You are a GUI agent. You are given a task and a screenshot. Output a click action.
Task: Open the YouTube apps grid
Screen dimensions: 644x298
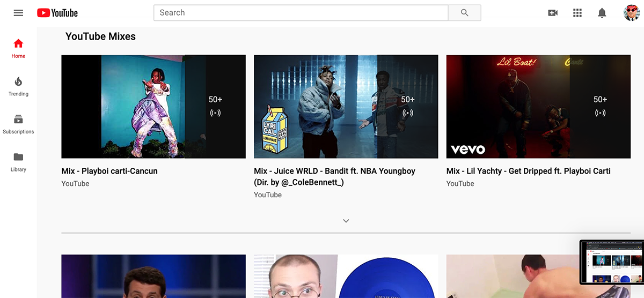[x=577, y=13]
